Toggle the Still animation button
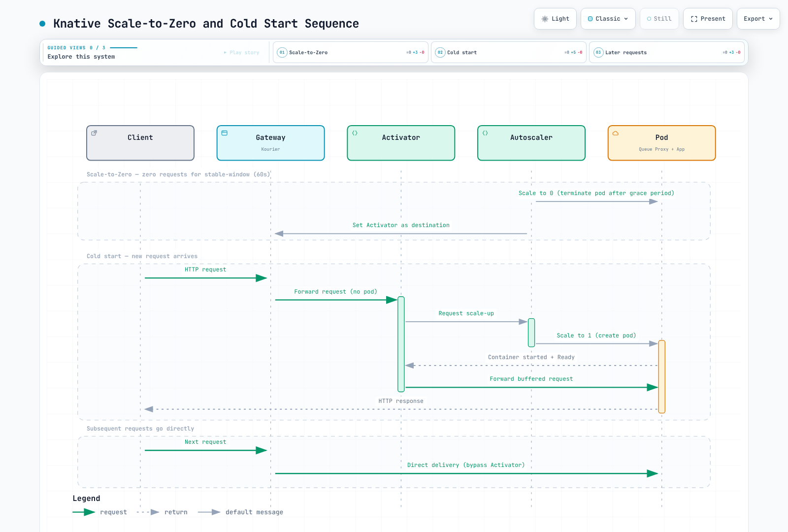This screenshot has height=532, width=788. coord(659,19)
